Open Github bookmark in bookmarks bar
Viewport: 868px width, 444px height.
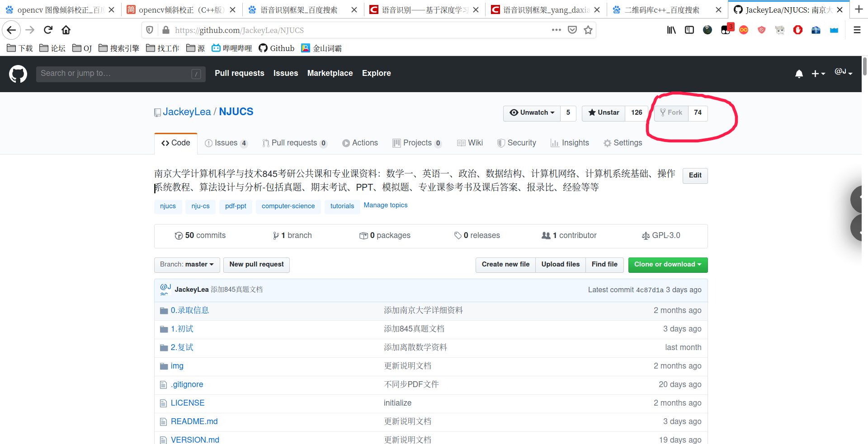pos(276,48)
